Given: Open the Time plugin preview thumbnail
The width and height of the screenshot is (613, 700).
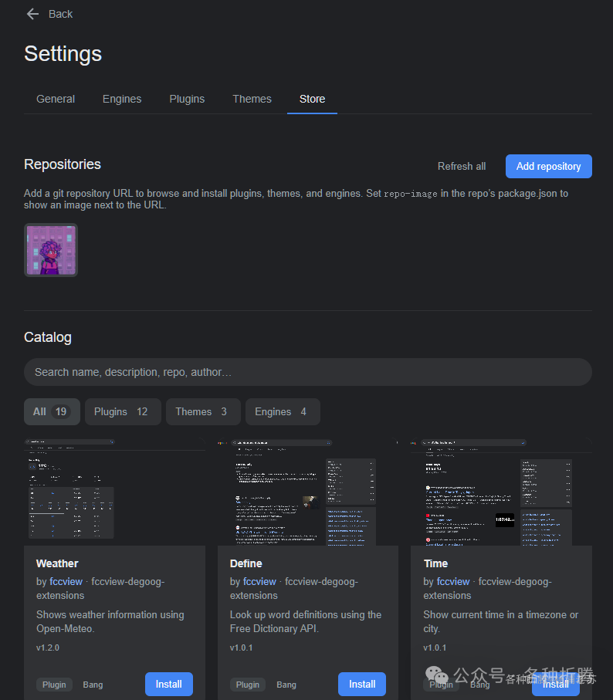Looking at the screenshot, I should [x=501, y=492].
